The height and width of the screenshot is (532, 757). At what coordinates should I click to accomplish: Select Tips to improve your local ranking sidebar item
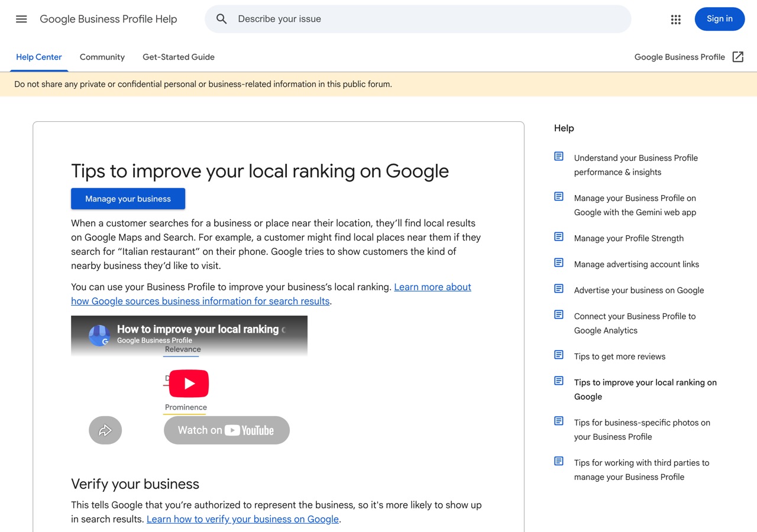click(x=645, y=390)
